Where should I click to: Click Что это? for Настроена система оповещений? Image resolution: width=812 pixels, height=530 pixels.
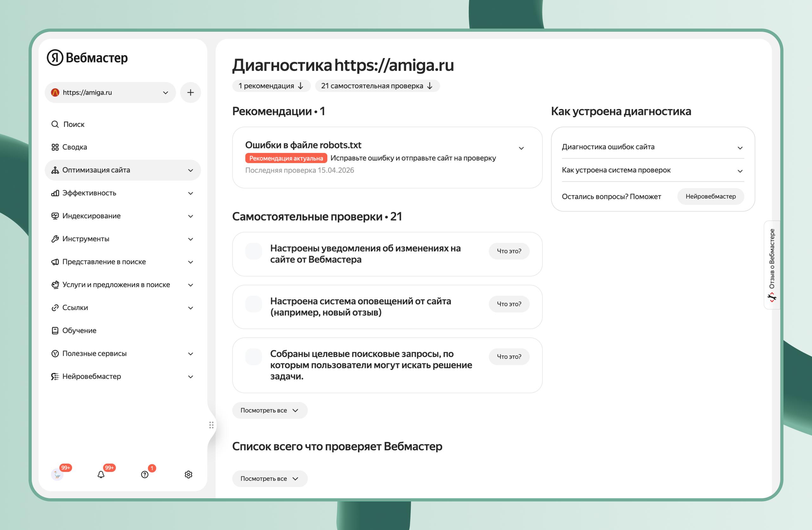tap(509, 304)
